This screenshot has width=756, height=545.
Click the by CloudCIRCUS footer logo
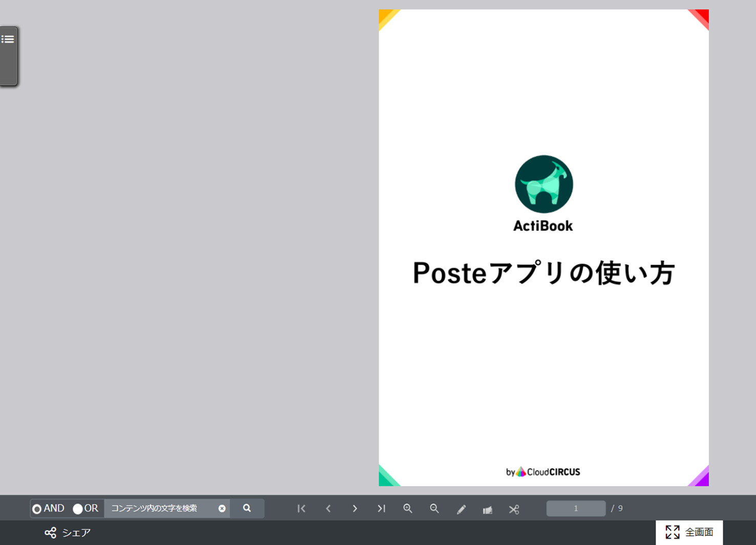pyautogui.click(x=543, y=472)
